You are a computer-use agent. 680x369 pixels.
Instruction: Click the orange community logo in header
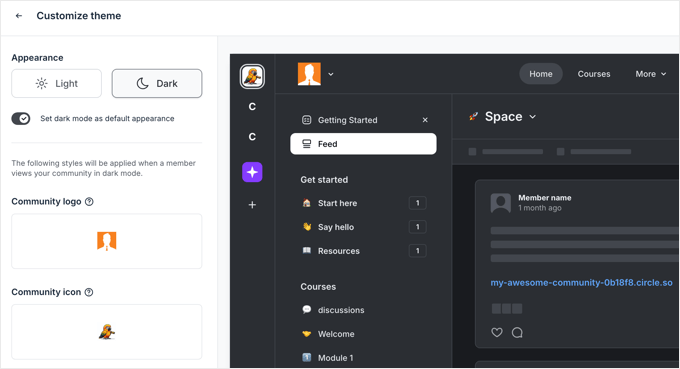[x=309, y=74]
